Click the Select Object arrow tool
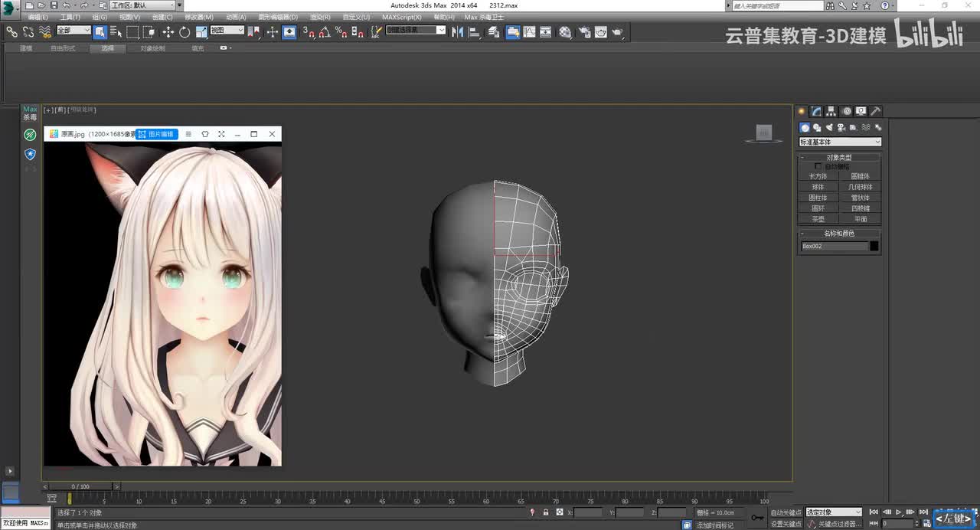The width and height of the screenshot is (980, 530). click(x=100, y=32)
